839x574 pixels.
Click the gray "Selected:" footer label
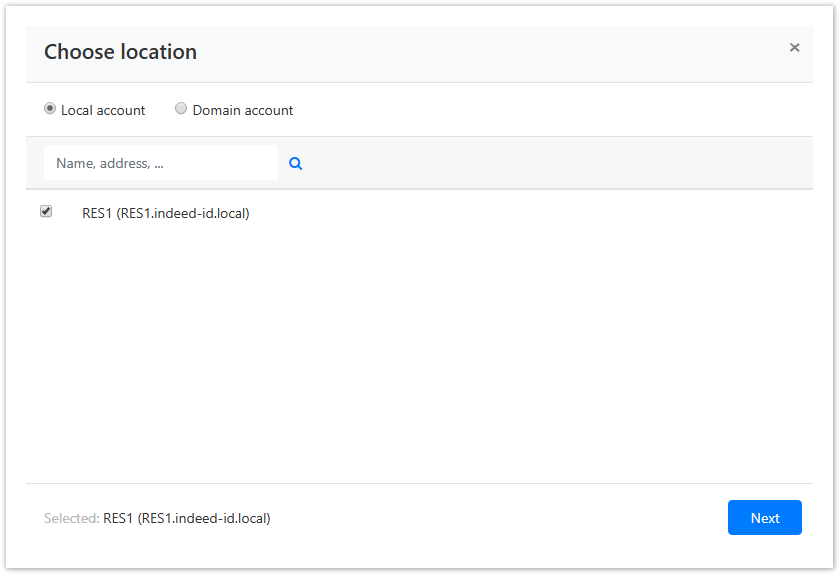71,518
